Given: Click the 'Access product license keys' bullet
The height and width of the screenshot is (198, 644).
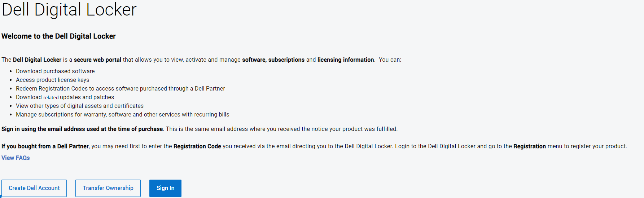Looking at the screenshot, I should 52,80.
